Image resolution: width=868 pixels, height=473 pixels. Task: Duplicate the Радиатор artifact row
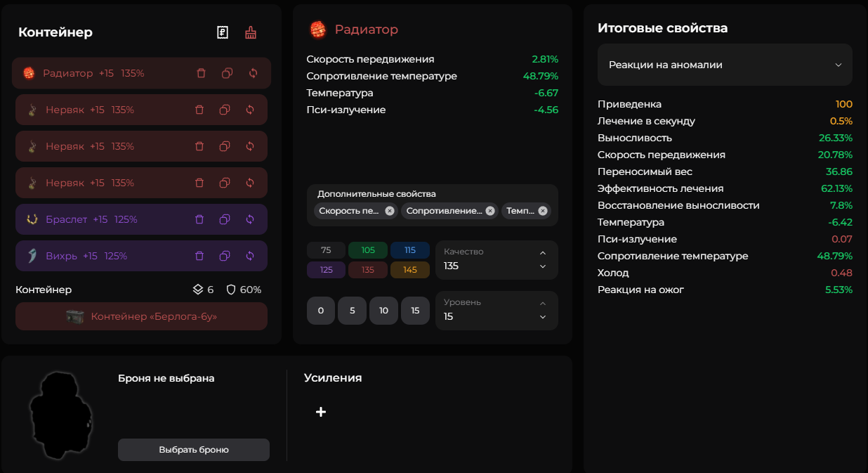point(227,73)
